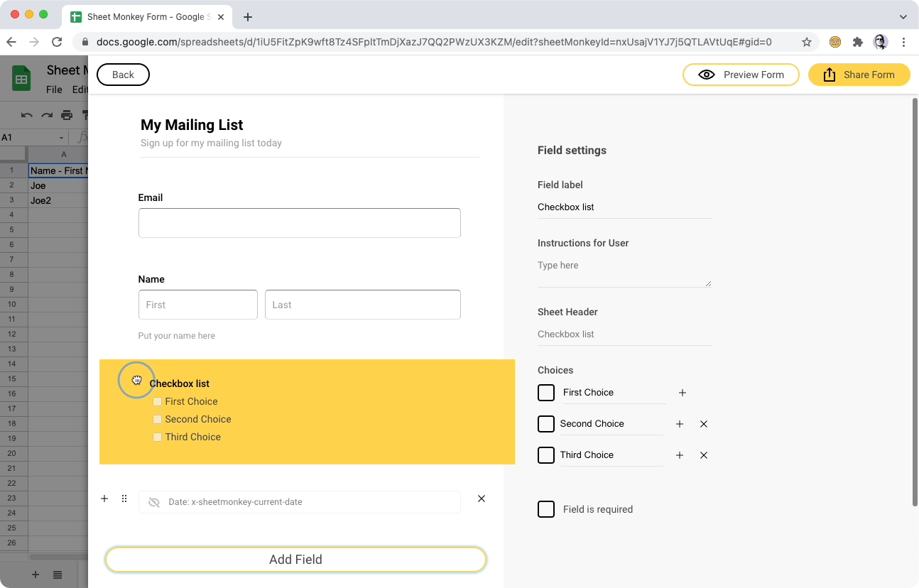The width and height of the screenshot is (919, 588).
Task: Open the File menu in Sheets
Action: (x=54, y=89)
